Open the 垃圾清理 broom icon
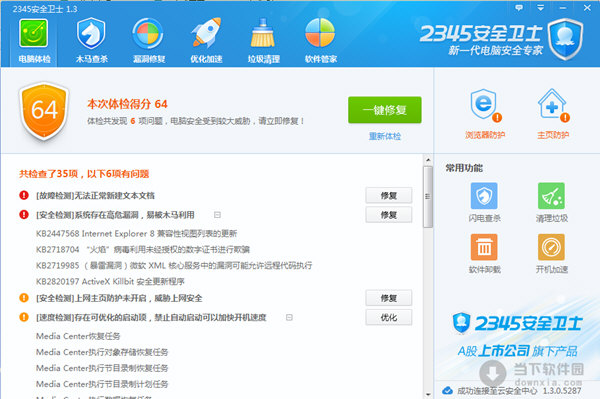The width and height of the screenshot is (600, 399). [263, 40]
